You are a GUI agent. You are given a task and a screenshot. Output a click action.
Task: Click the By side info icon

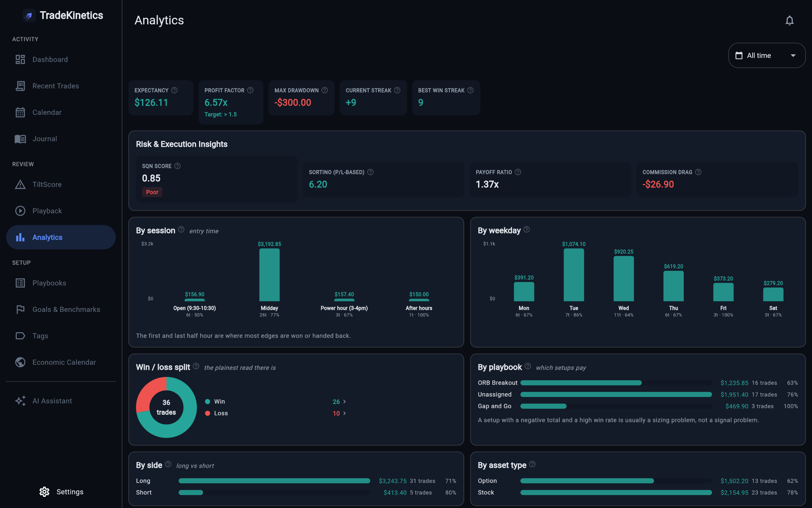click(168, 464)
